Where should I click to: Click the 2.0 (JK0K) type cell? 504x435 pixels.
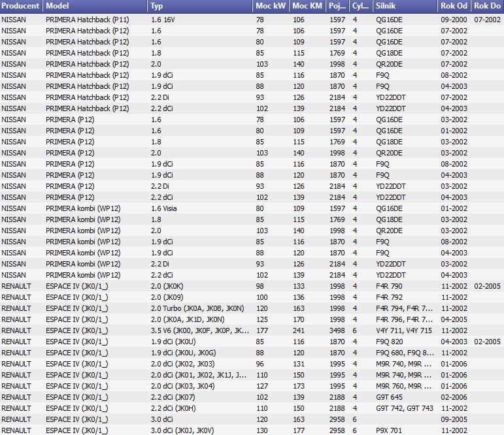click(167, 286)
